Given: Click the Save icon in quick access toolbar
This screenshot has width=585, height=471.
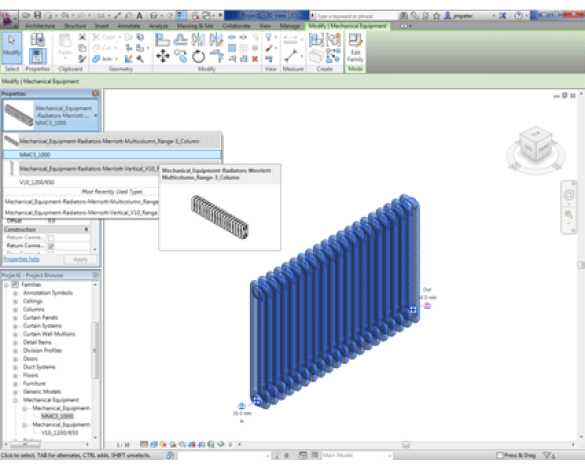Looking at the screenshot, I should (37, 15).
